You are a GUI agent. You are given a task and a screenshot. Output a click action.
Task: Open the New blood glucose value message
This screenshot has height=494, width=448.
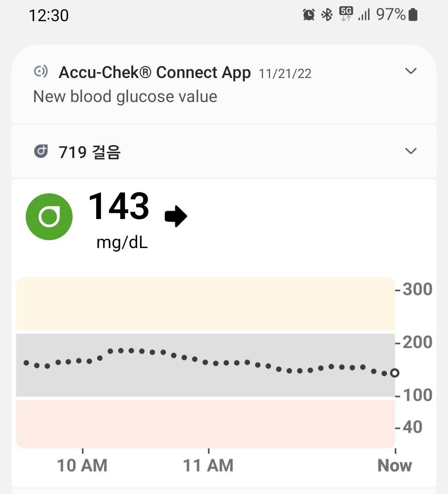coord(125,96)
